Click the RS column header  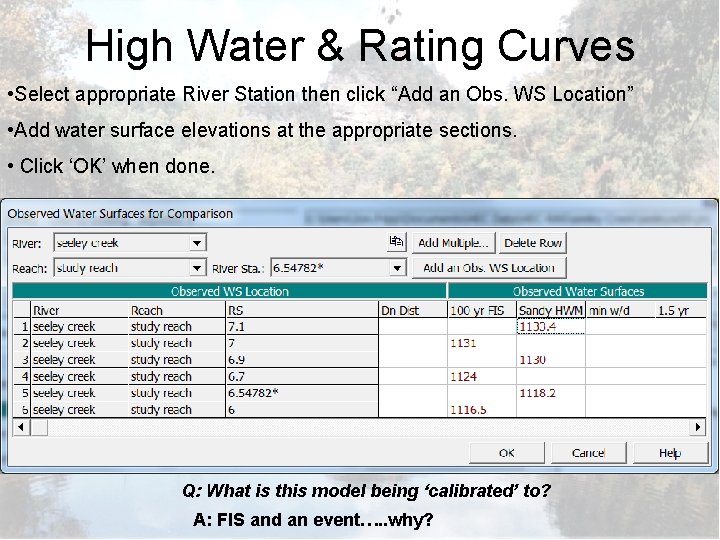point(302,310)
